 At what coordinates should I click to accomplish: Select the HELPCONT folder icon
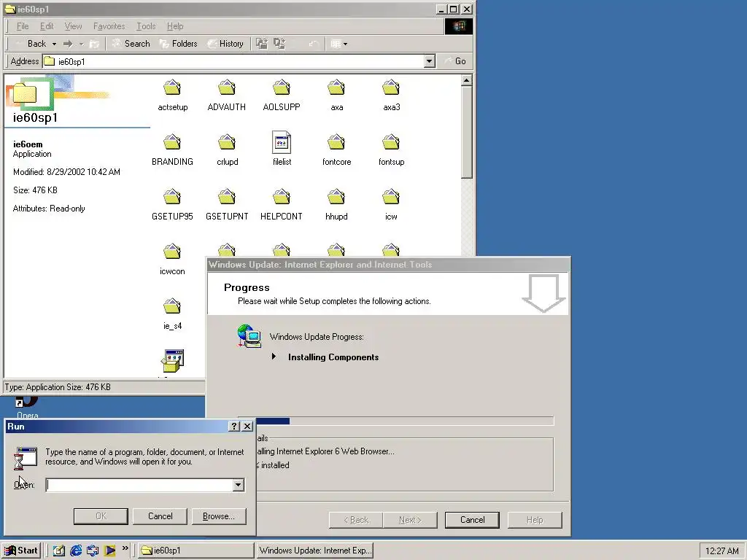coord(282,197)
